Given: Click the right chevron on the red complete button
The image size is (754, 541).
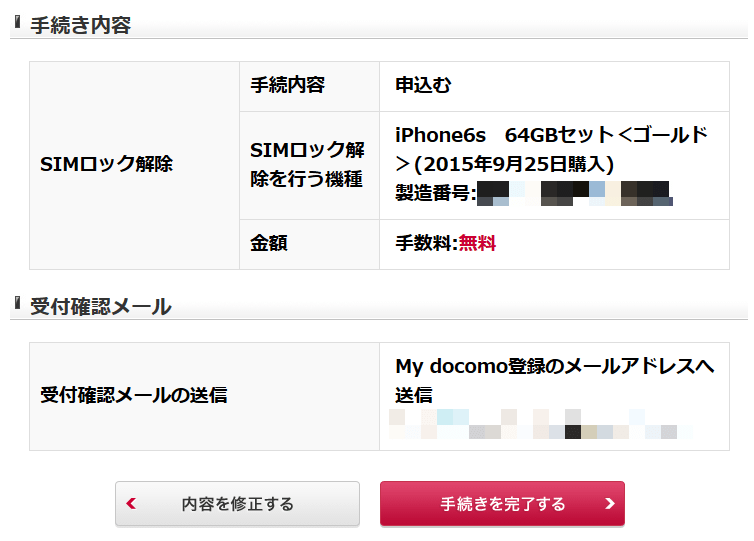Looking at the screenshot, I should (x=609, y=503).
